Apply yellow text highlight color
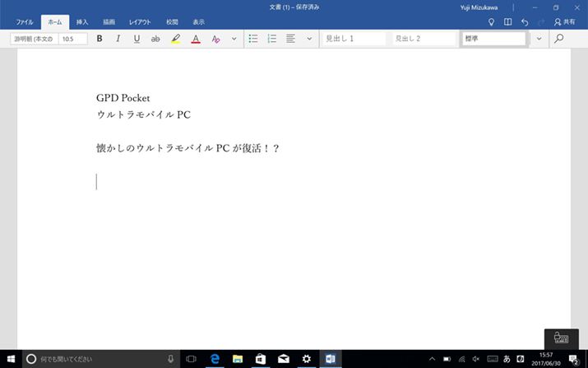This screenshot has width=588, height=368. coord(175,39)
